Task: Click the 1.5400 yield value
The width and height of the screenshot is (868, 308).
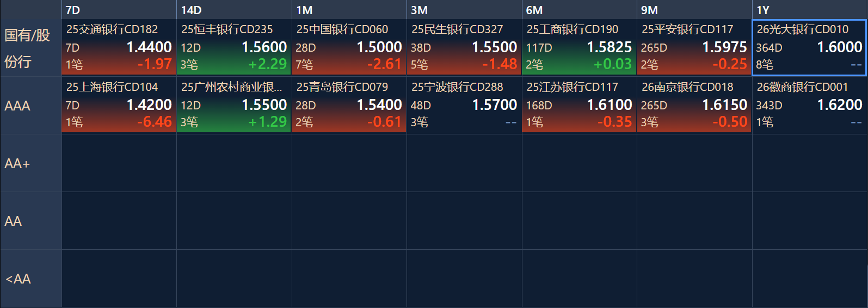Action: coord(379,105)
